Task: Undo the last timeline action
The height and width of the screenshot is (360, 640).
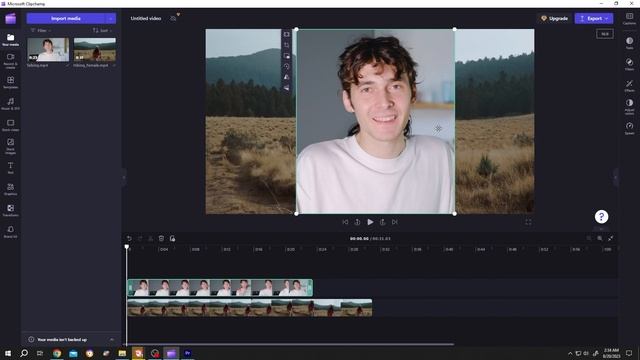Action: tap(129, 238)
